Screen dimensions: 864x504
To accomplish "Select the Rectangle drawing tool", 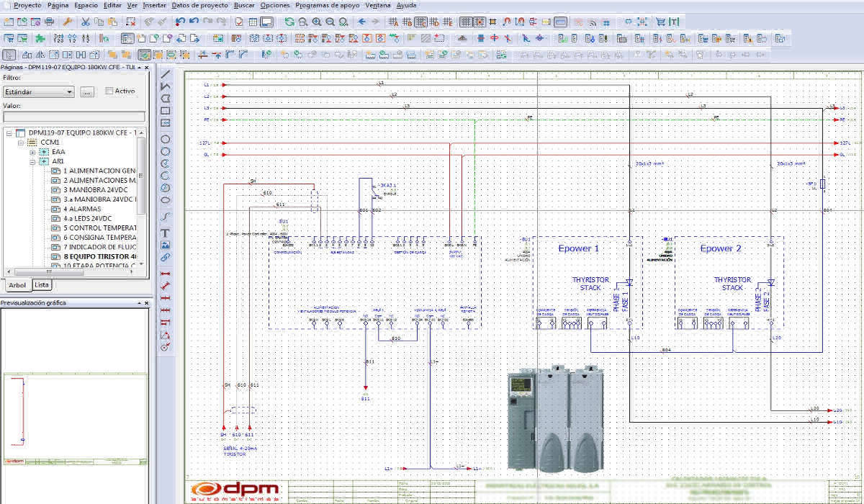I will coord(166,111).
